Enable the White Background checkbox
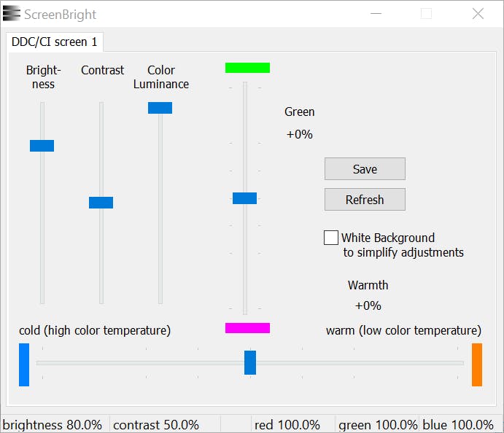The width and height of the screenshot is (504, 433). [x=331, y=238]
